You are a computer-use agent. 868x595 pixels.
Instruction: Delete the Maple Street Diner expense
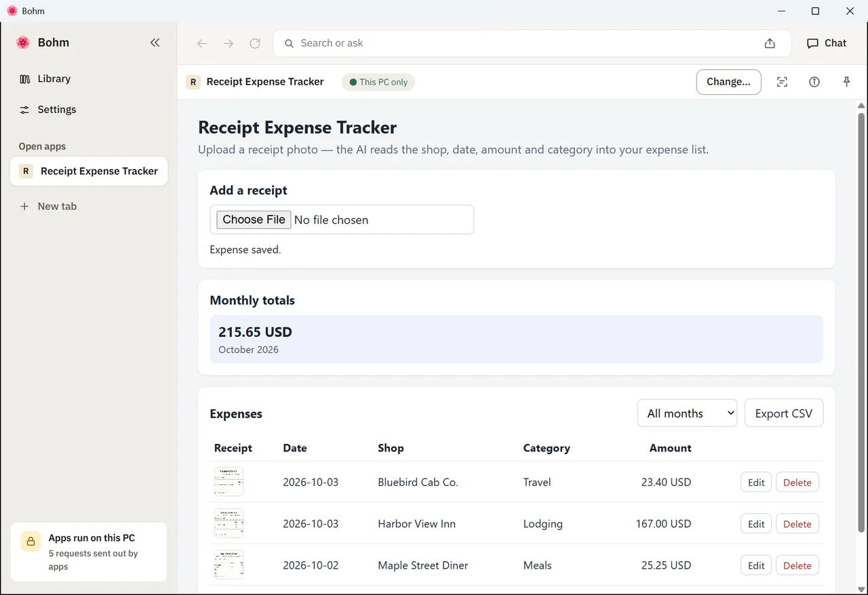797,565
